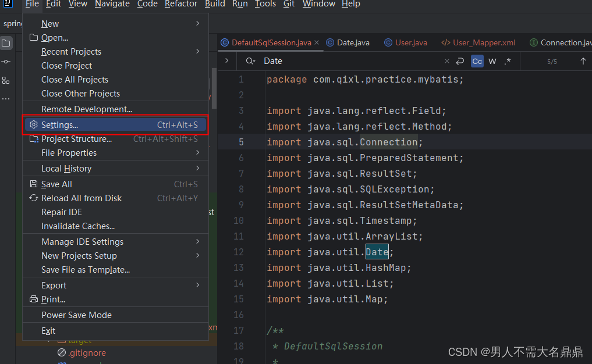Open the Edit menu
The image size is (592, 364).
53,4
